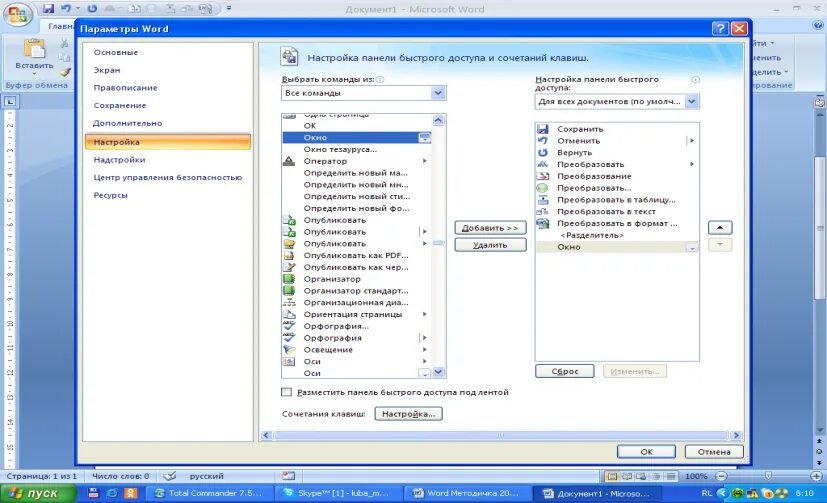
Task: Click icon beside Преобразовать в формат ...
Action: (x=543, y=223)
